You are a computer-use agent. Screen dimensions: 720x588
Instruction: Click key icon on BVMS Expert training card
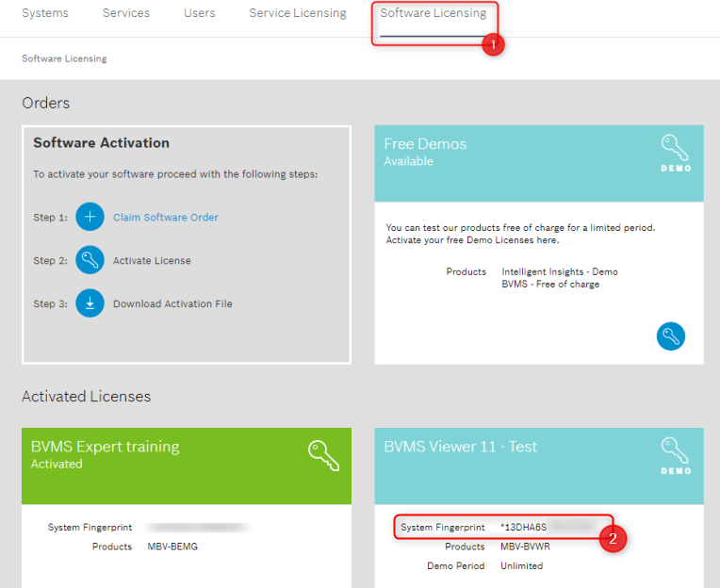(323, 454)
